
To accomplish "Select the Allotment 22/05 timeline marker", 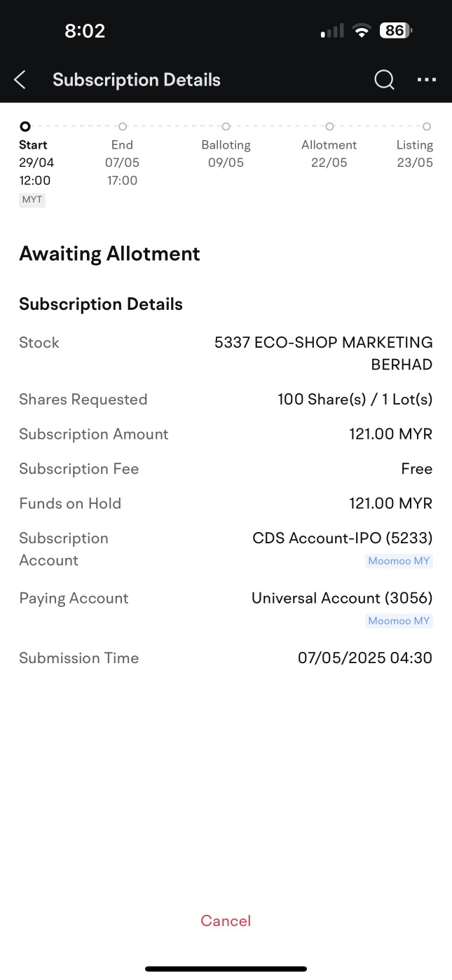I will pos(329,127).
